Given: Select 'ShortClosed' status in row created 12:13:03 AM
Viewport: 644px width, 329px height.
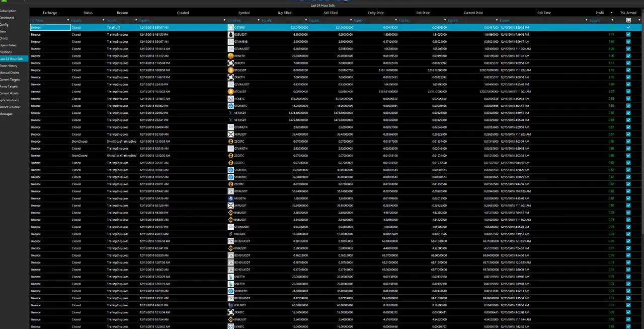Looking at the screenshot, I should pos(79,142).
